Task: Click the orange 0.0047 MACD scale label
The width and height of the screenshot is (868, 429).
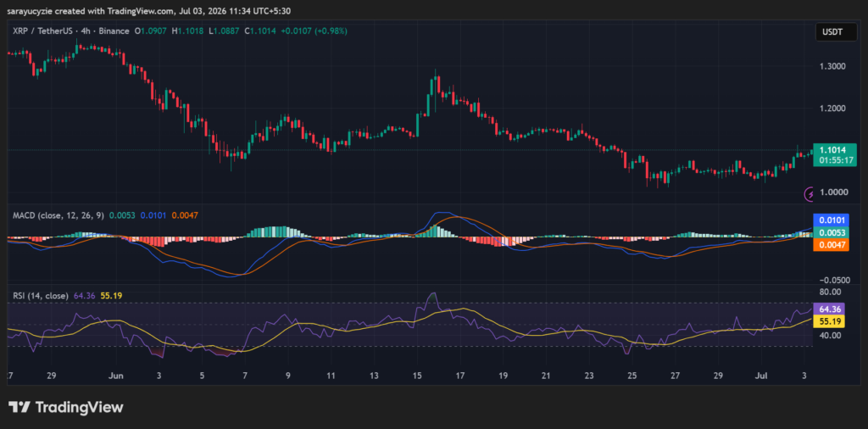Action: pyautogui.click(x=831, y=245)
